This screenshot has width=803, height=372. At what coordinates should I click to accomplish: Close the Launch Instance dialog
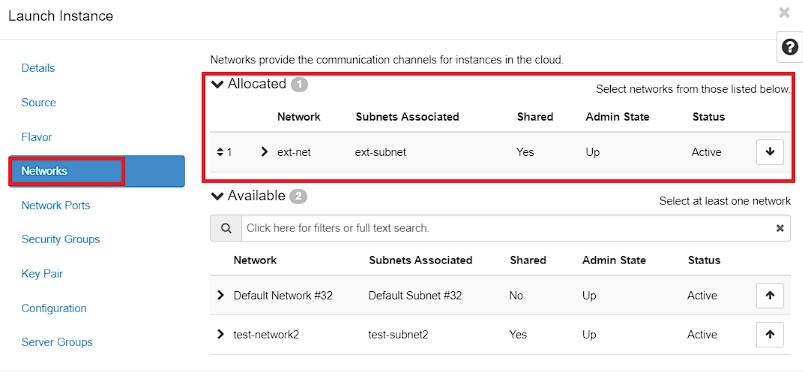point(784,13)
